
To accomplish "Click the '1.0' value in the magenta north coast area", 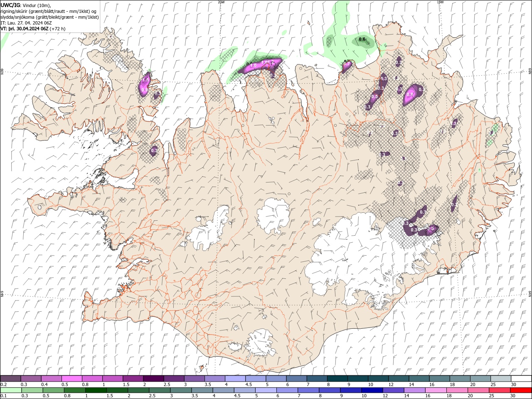I will click(253, 66).
